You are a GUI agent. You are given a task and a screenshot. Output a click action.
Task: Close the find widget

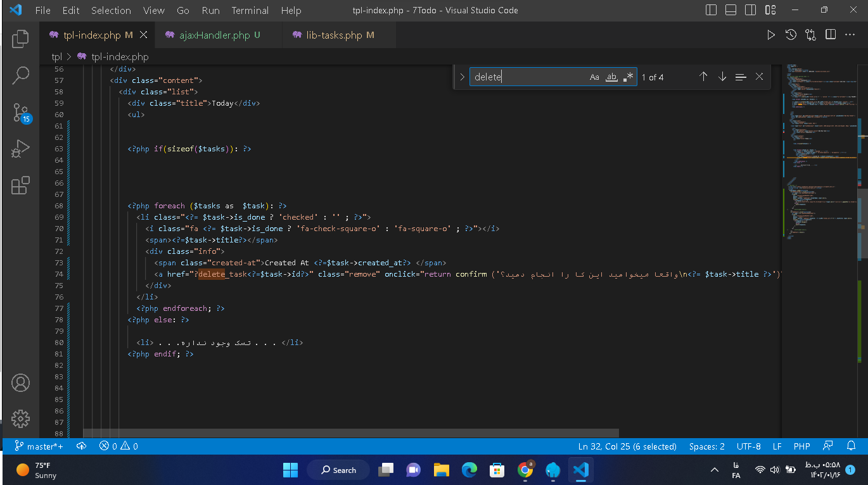(759, 77)
